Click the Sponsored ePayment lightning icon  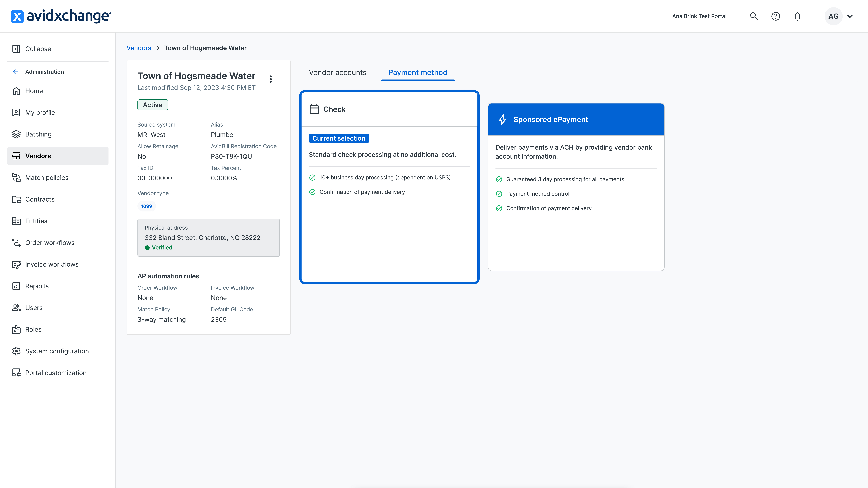click(x=502, y=120)
